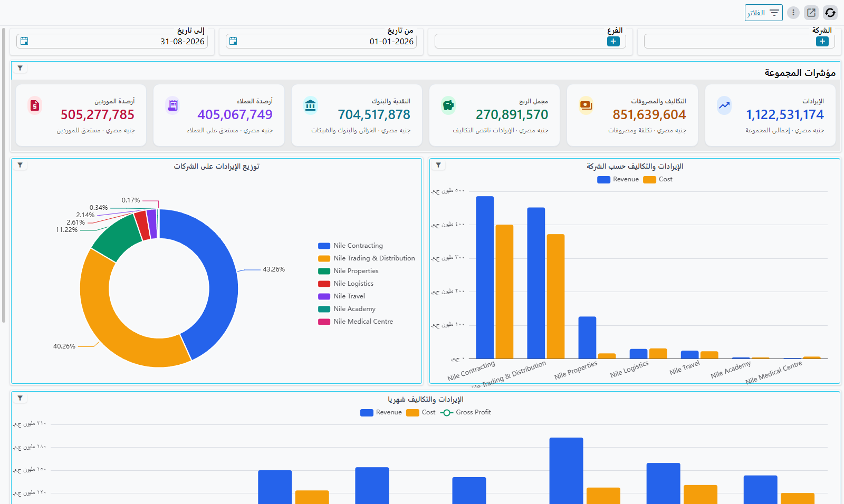Open the calendar icon for إلى تاريخ
Screen dimensions: 844x504
coord(24,41)
